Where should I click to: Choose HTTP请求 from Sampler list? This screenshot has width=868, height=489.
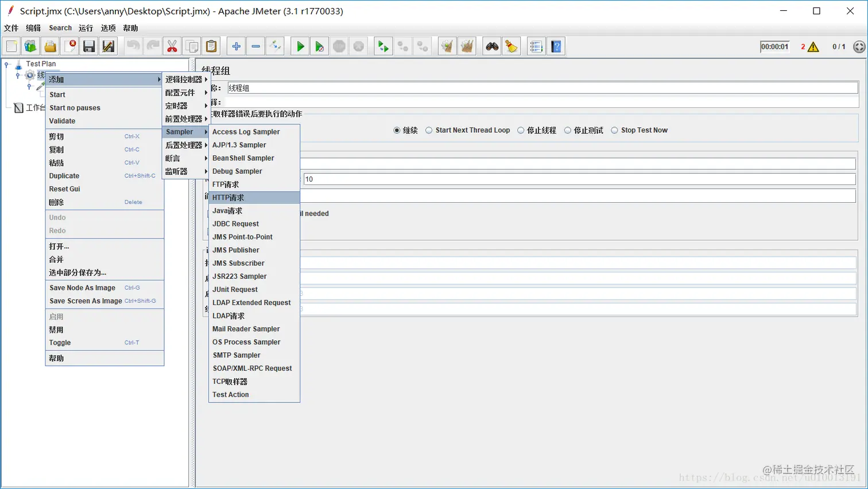(254, 198)
